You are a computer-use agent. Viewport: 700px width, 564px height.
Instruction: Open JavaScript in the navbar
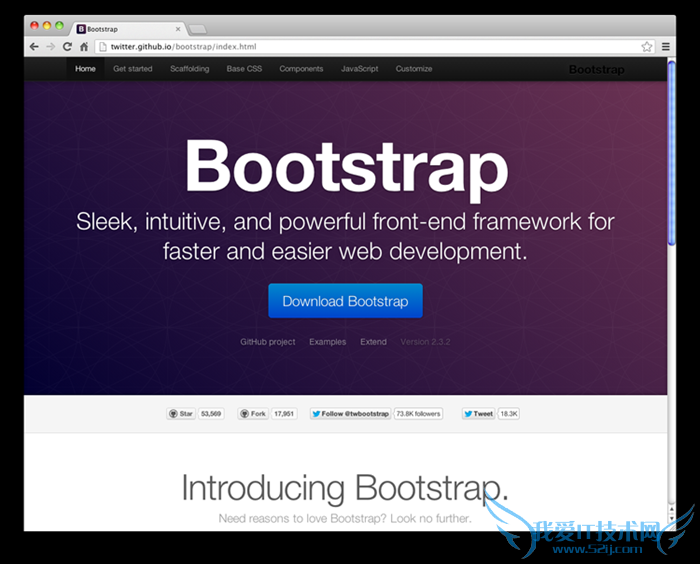click(359, 69)
